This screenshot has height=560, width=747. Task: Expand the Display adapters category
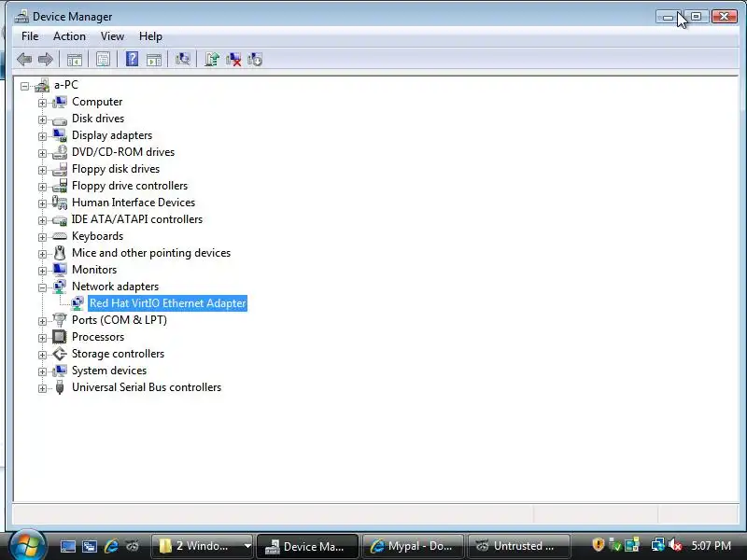(42, 136)
